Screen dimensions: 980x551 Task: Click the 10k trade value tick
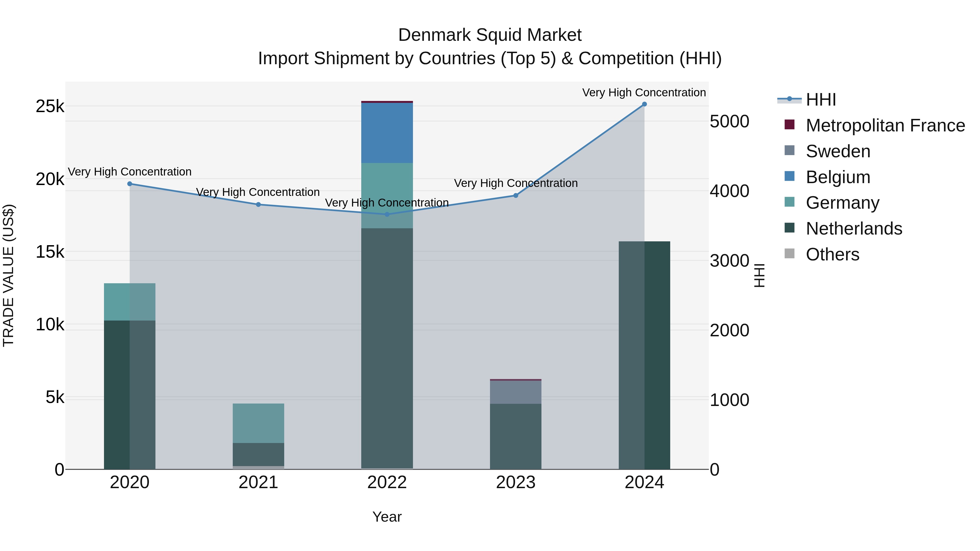(50, 325)
